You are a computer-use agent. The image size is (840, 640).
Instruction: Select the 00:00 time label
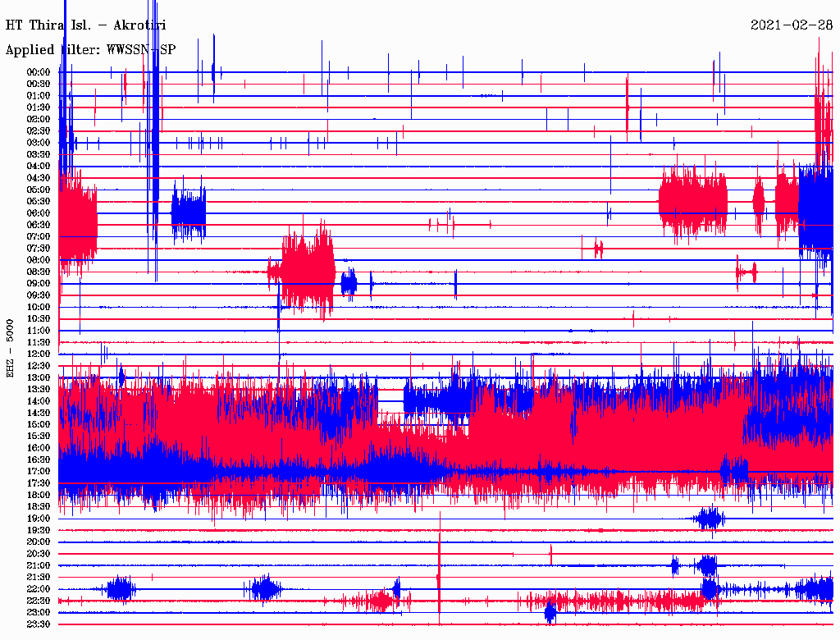coord(39,72)
